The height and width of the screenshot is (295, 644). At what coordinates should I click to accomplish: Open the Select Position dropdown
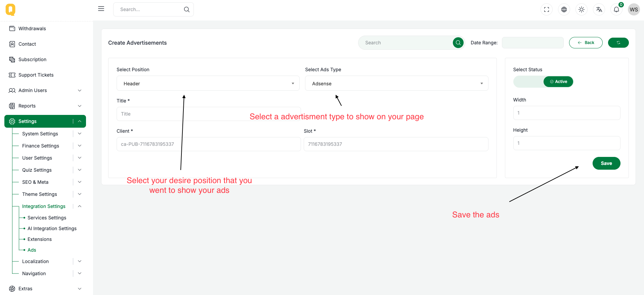pyautogui.click(x=208, y=83)
